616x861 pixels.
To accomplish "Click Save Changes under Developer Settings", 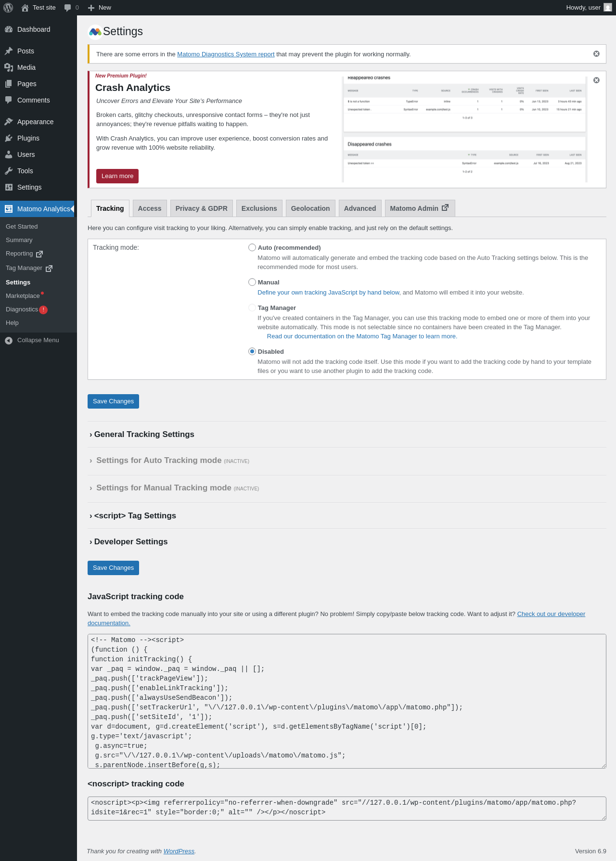I will (x=113, y=568).
